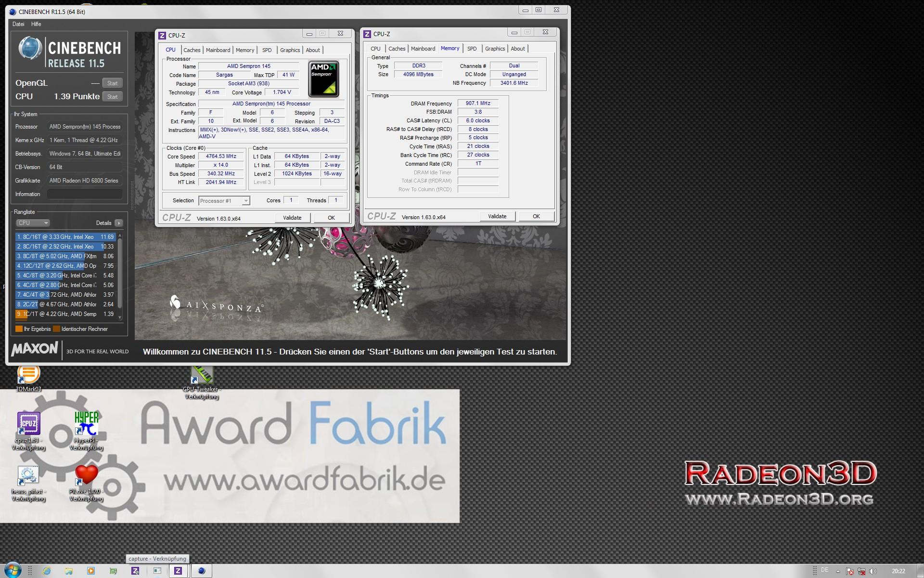Screen dimensions: 924x578
Task: Select ranking row 9 '1C/1T @ 4.22 GHz, AMD Semp'
Action: click(65, 314)
